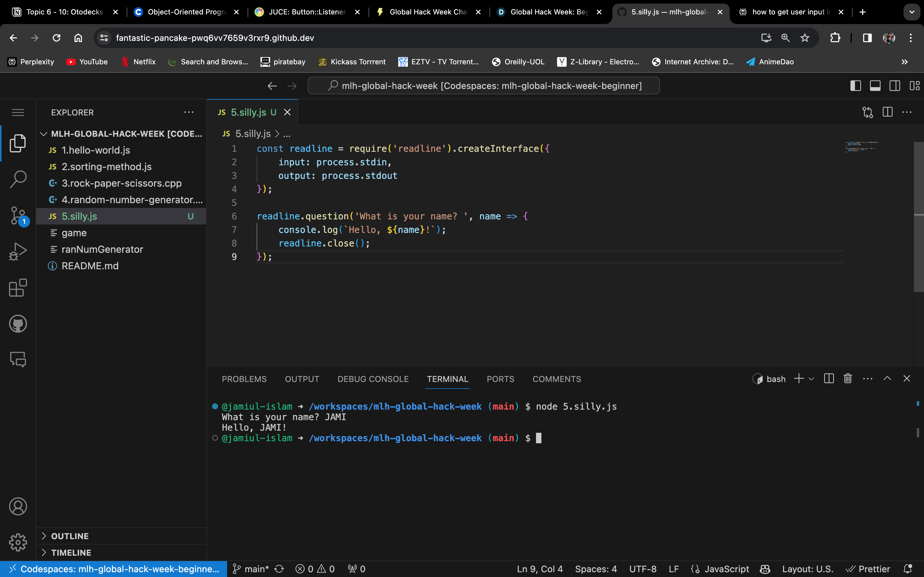
Task: Click the Split Terminal icon
Action: (829, 379)
